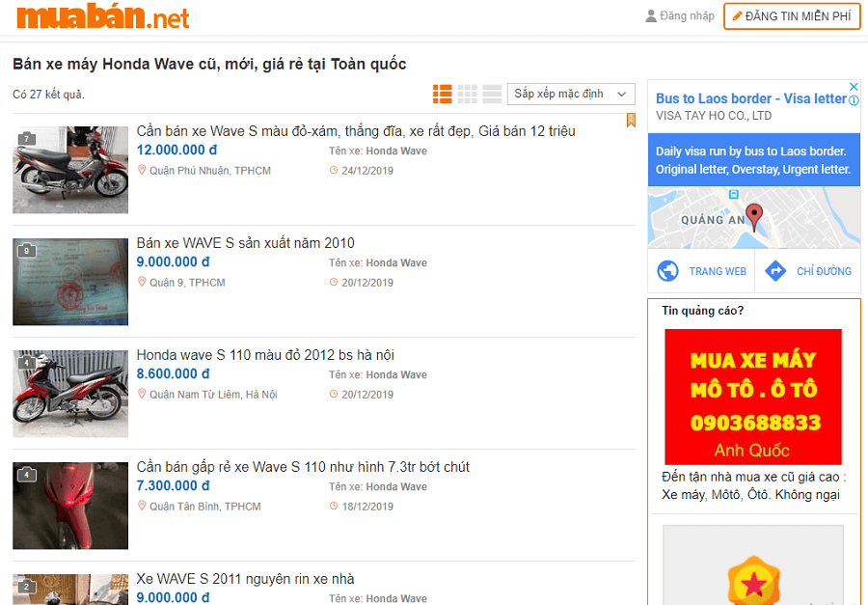Open listing Bán xe WAVE S sản xuất năm 2010
Screen dimensions: 868x605
[245, 243]
